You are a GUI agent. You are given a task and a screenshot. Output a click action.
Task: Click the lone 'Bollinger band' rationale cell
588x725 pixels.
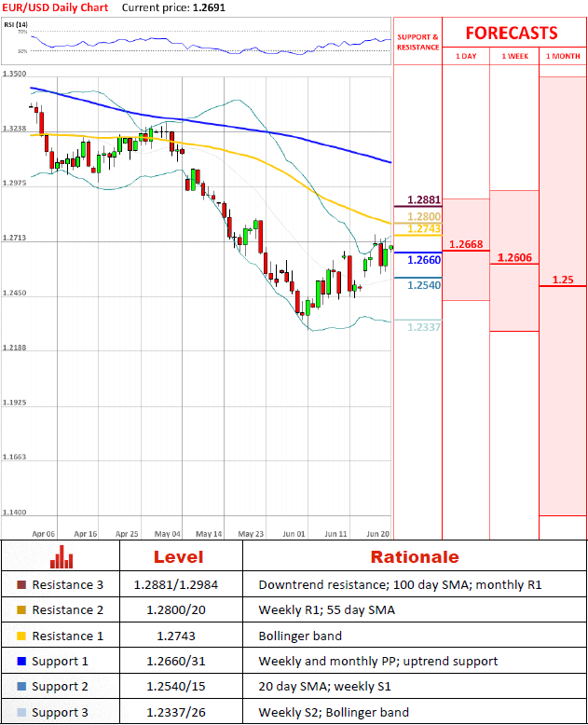[300, 636]
